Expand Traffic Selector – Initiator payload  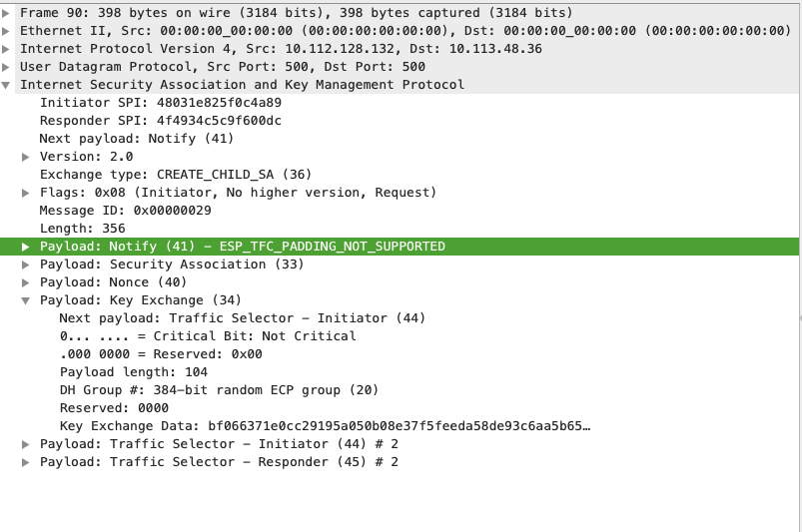[x=26, y=444]
